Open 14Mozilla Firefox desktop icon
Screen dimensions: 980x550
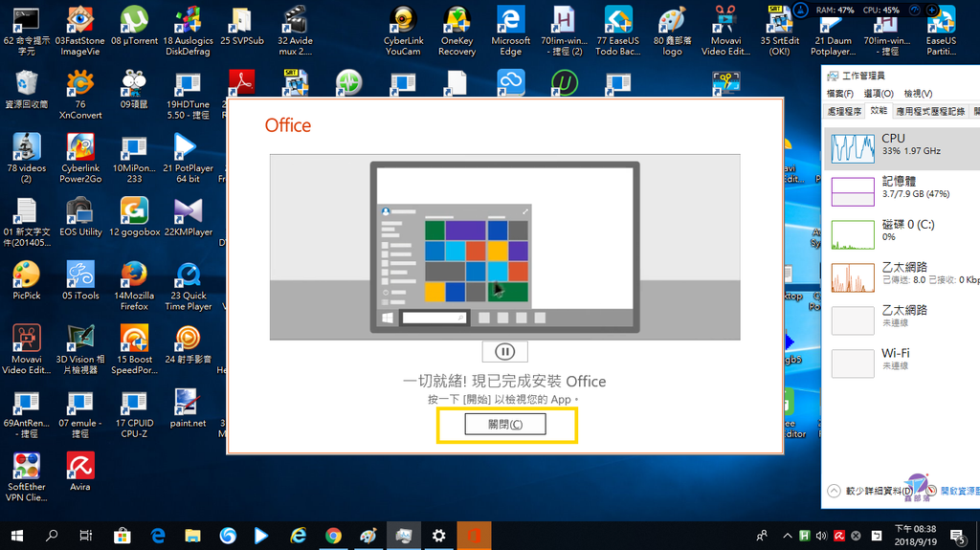click(134, 285)
